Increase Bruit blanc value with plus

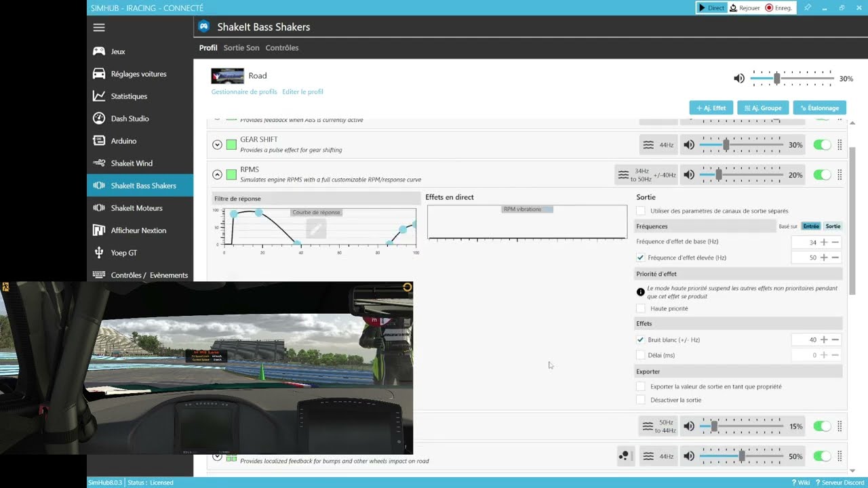pos(824,340)
